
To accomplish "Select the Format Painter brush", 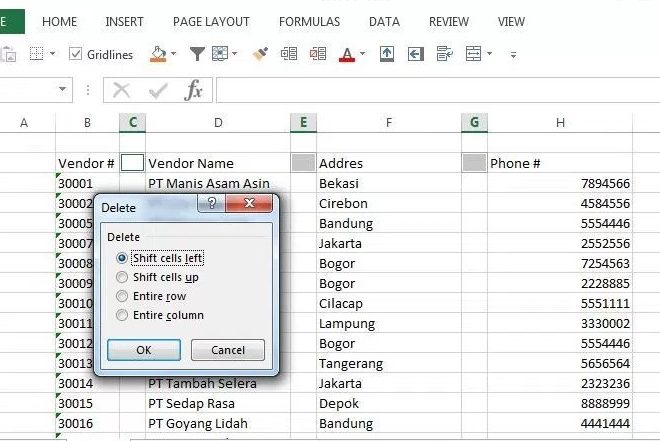I will [x=261, y=54].
